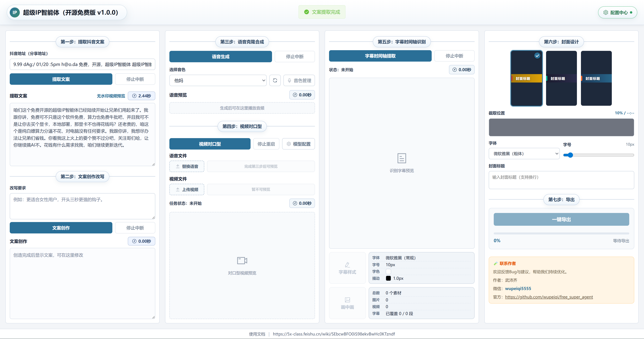The height and width of the screenshot is (339, 644).
Task: Open the 画中画 picture-in-picture panel
Action: tap(347, 303)
